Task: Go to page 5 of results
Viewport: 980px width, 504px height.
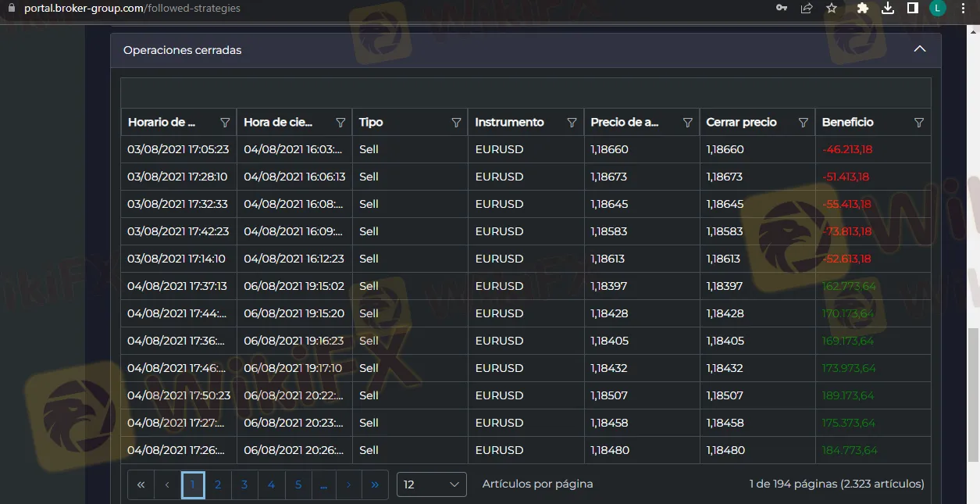Action: click(x=298, y=484)
